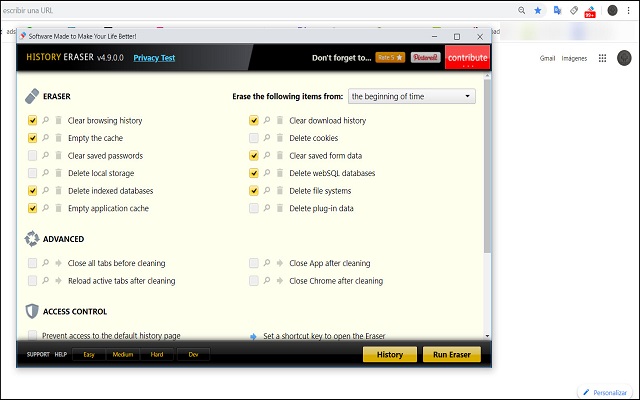
Task: Switch to the Dev preset tab
Action: pos(192,354)
